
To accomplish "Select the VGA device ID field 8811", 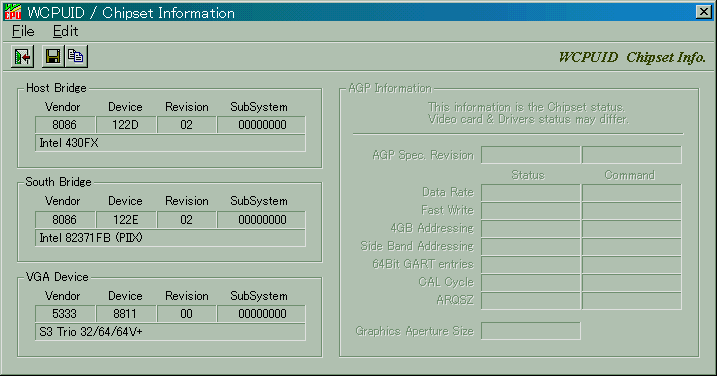I will (126, 314).
